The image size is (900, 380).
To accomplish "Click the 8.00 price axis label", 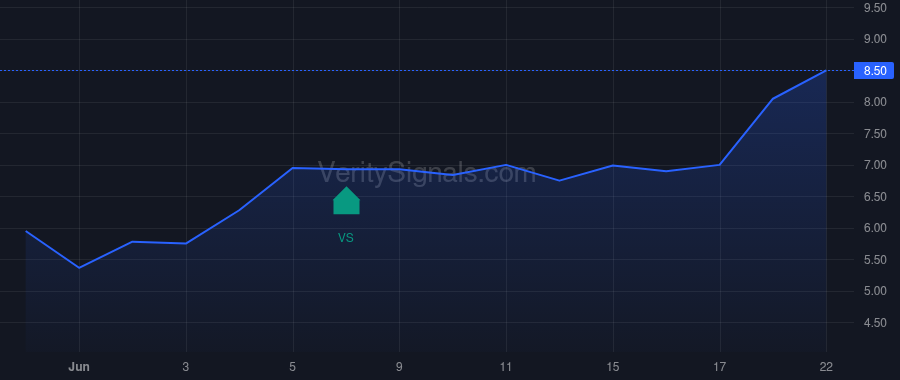I will pos(875,102).
